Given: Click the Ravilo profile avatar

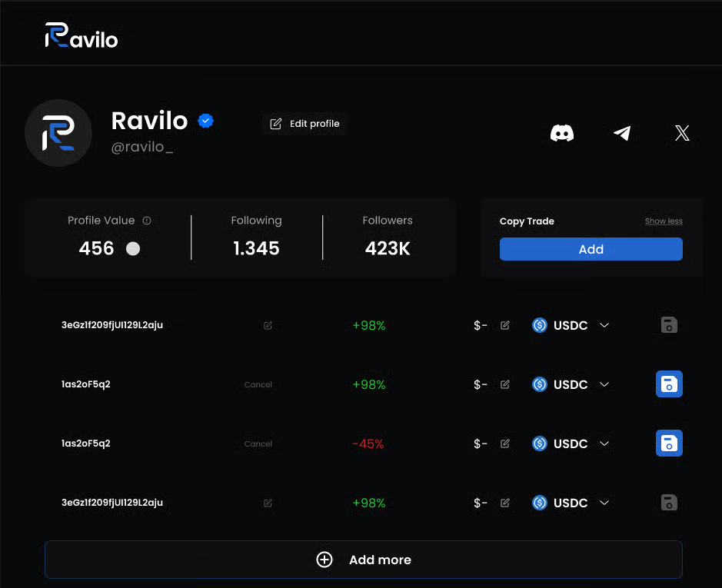Looking at the screenshot, I should [58, 133].
